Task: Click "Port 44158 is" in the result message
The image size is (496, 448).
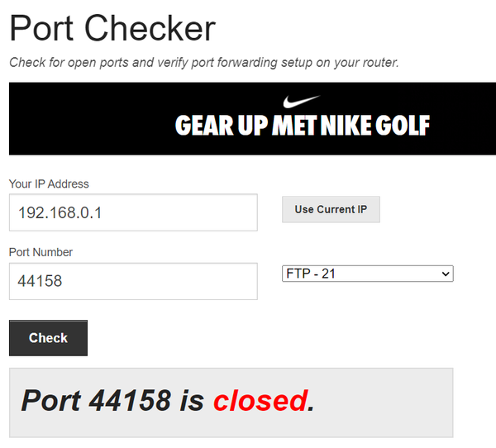Action: tap(112, 401)
